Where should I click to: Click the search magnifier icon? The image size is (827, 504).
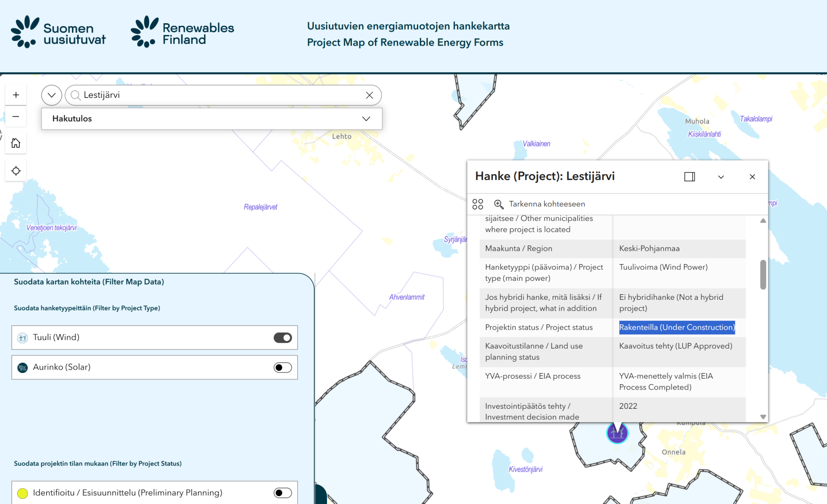click(75, 95)
